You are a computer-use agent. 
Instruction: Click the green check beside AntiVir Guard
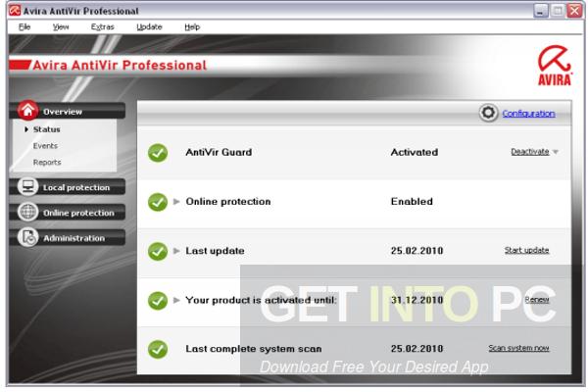coord(157,153)
